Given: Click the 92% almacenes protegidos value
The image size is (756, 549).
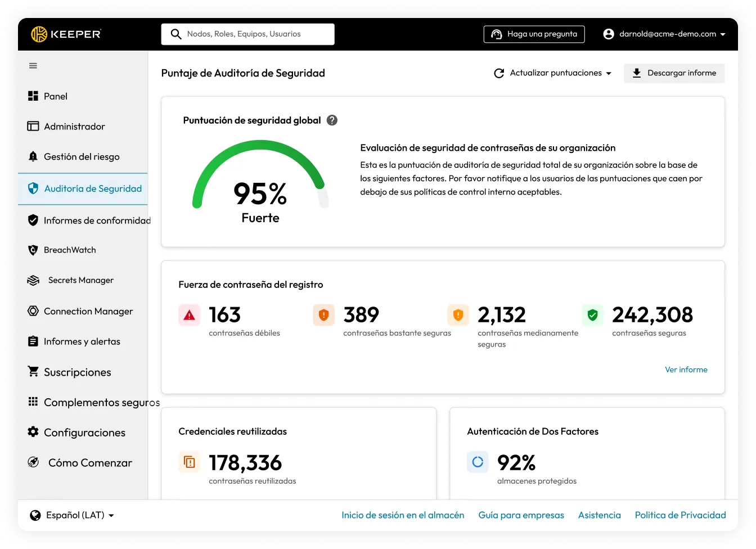Looking at the screenshot, I should (x=516, y=463).
